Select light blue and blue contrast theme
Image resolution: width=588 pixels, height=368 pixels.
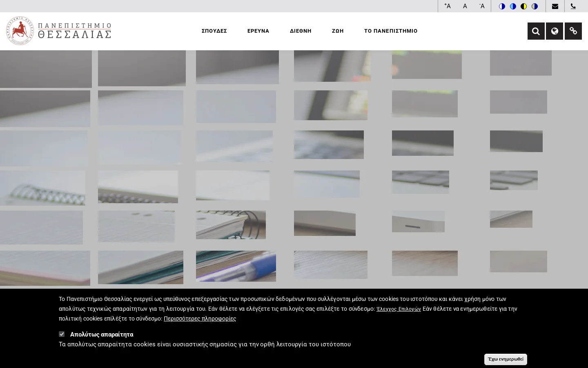pyautogui.click(x=513, y=6)
